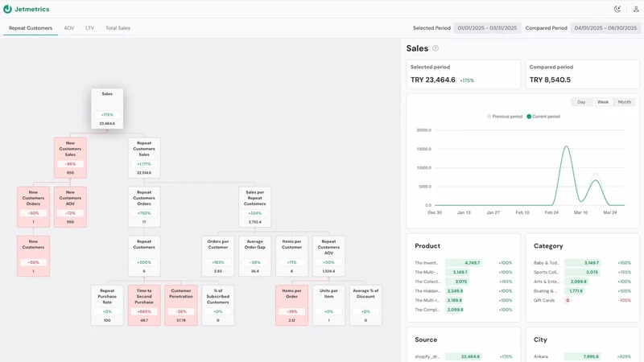Open the Selected Period date range field
Viewport: 644px width, 362px height.
click(x=487, y=28)
